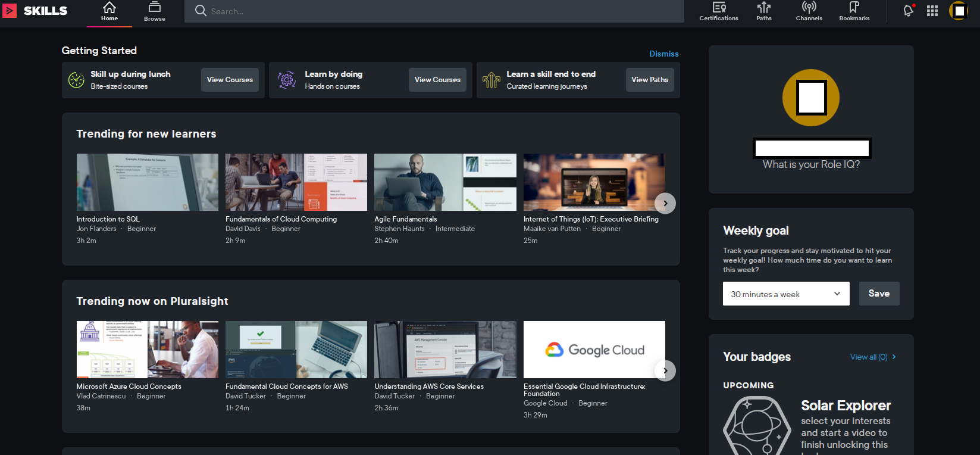Open Internet of Things Executive Briefing thumbnail
The image size is (980, 455).
(594, 182)
